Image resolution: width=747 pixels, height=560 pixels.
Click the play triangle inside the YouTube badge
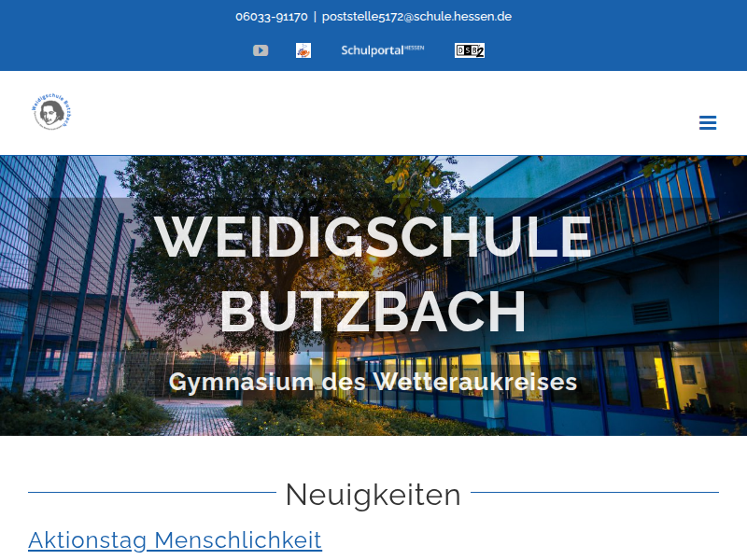pyautogui.click(x=261, y=50)
